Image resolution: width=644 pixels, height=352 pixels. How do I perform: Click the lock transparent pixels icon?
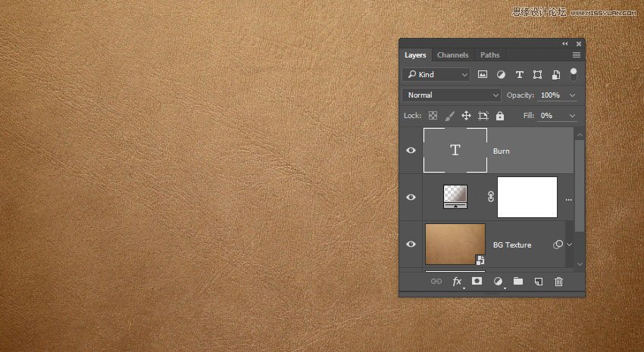click(433, 116)
